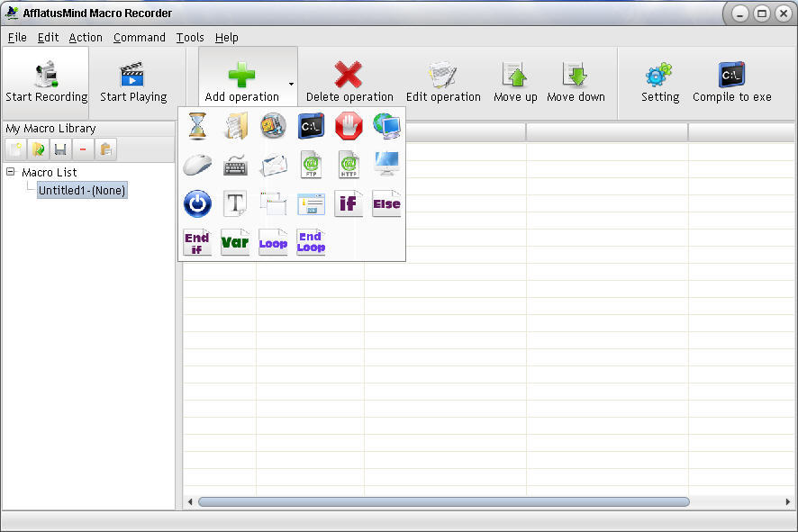Insert a Loop operation
Image resolution: width=798 pixels, height=532 pixels.
pos(273,241)
